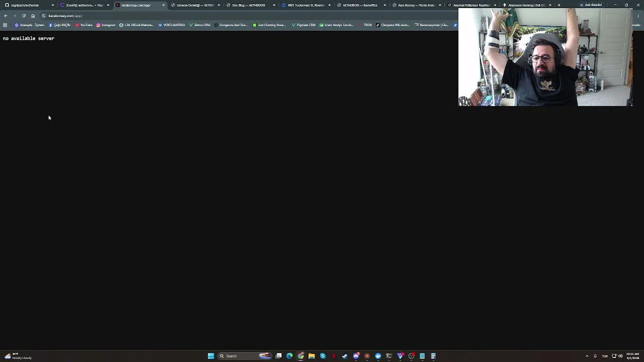Close the Dev Blog — AETHERION tab
644x362 pixels.
coord(274,5)
